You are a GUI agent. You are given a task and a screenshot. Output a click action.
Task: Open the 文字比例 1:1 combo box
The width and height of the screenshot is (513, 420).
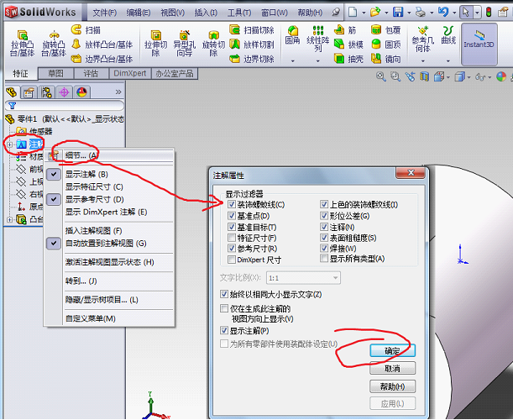[303, 278]
